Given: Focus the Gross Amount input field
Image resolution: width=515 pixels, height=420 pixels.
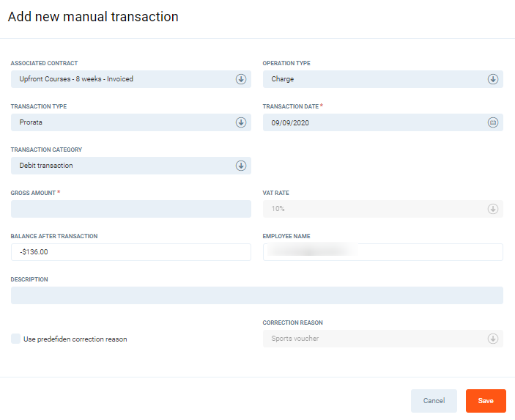Looking at the screenshot, I should click(130, 209).
